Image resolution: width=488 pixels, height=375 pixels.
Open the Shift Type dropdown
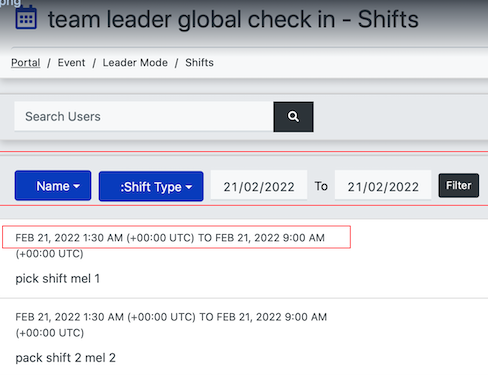tap(151, 186)
